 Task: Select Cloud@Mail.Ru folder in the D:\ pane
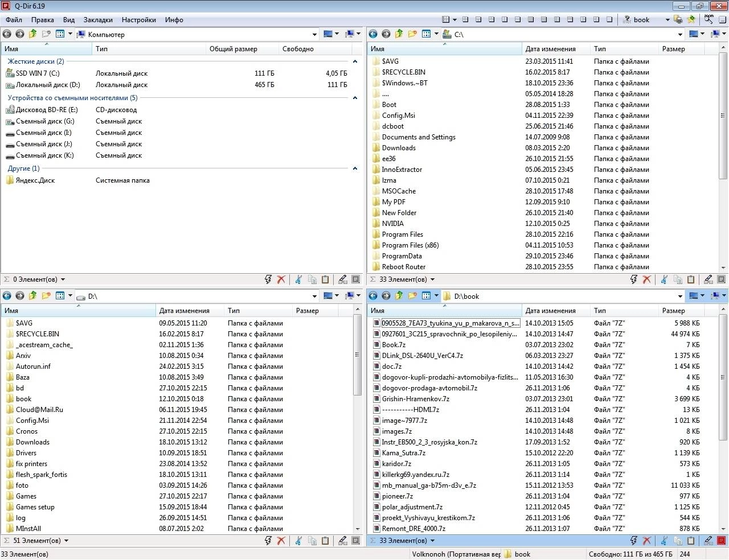[x=39, y=410]
